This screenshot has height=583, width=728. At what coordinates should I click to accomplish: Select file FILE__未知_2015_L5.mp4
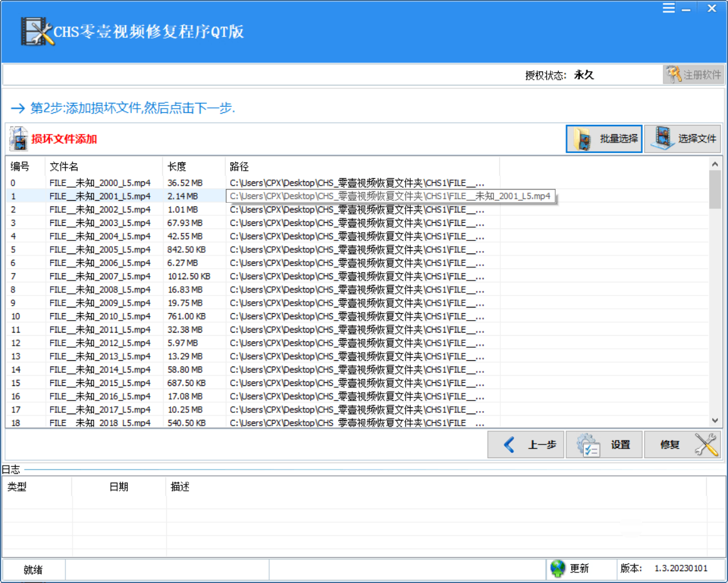(x=100, y=383)
